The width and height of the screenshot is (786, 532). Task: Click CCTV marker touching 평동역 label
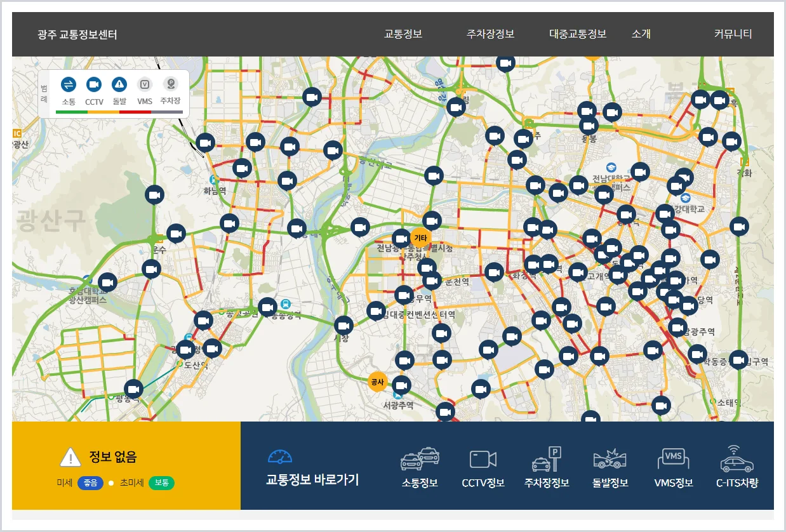[133, 389]
